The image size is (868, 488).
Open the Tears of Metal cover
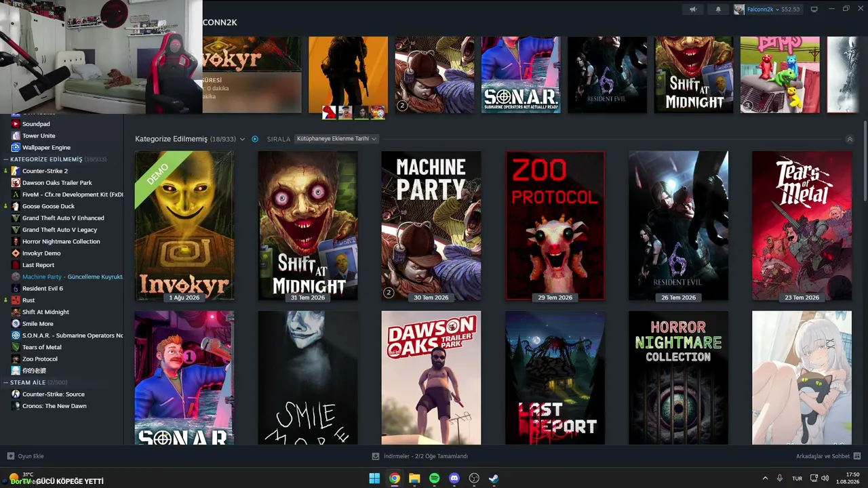tap(802, 225)
